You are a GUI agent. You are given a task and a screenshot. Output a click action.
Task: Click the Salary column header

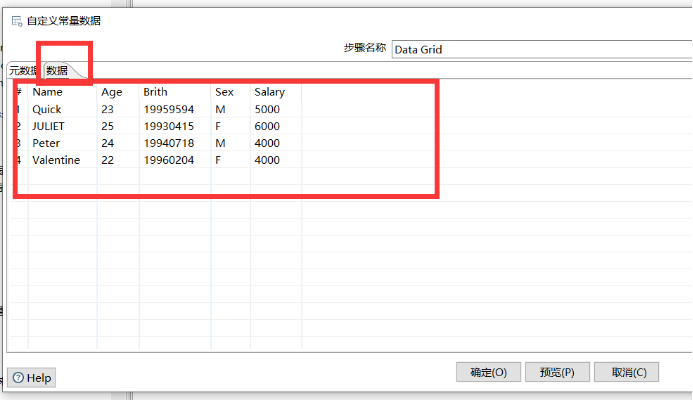tap(276, 92)
